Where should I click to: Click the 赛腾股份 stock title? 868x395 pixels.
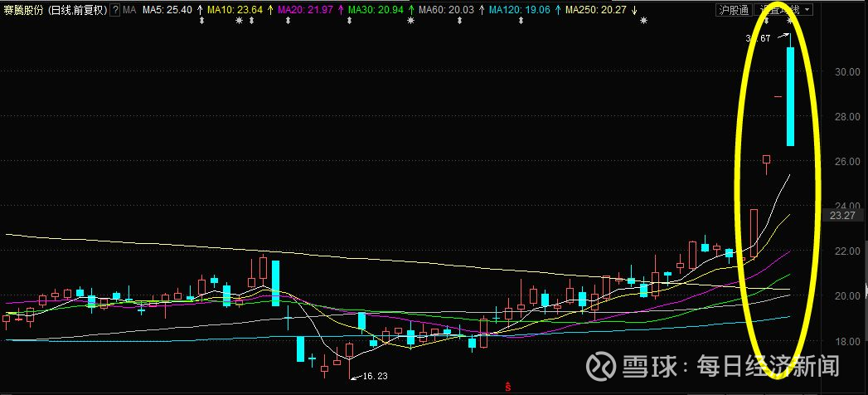click(x=22, y=10)
